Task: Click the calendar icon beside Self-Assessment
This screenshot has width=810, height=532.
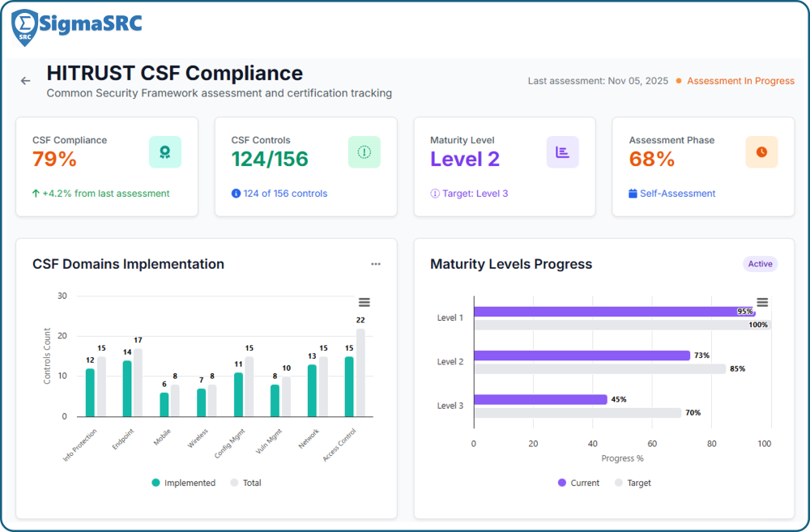Action: coord(633,194)
